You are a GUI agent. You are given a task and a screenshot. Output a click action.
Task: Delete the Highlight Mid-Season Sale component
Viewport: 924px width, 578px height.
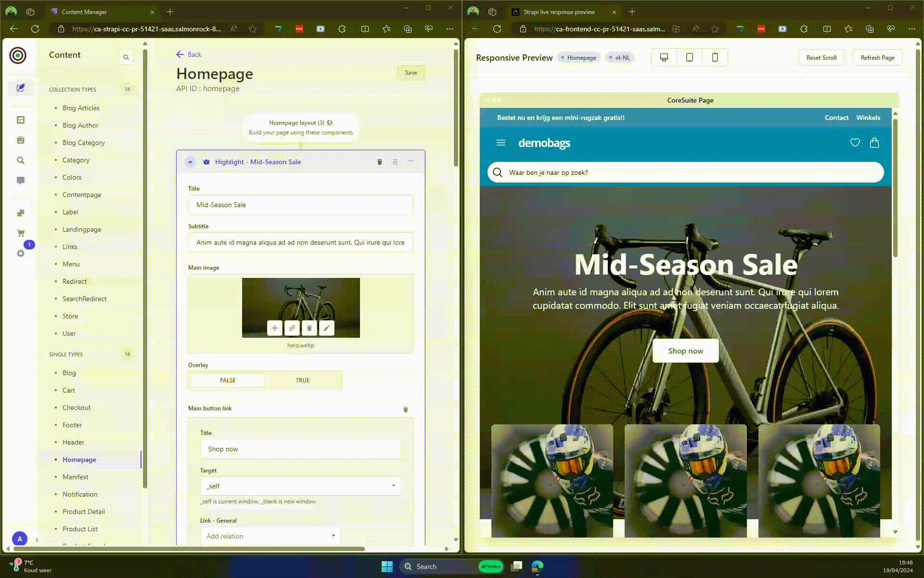pyautogui.click(x=379, y=162)
